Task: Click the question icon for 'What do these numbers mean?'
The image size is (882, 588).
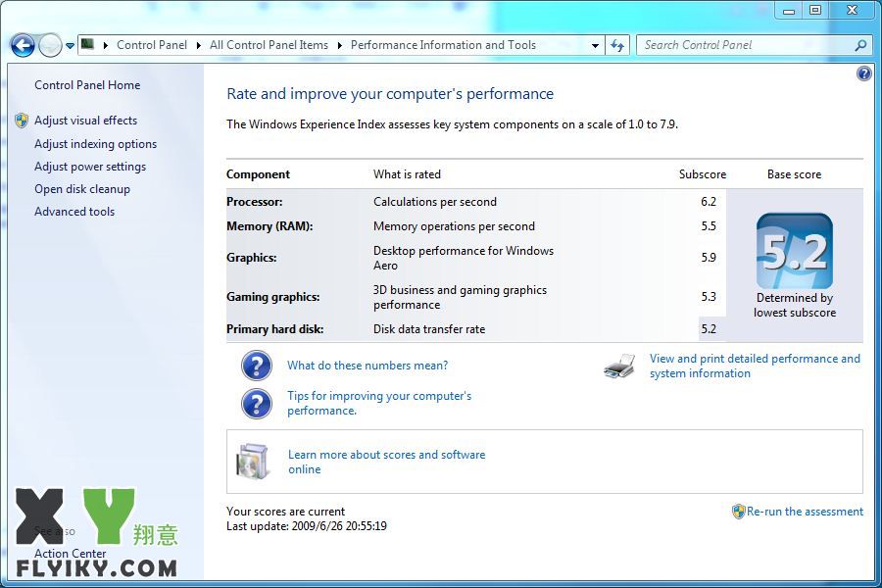Action: [x=257, y=366]
